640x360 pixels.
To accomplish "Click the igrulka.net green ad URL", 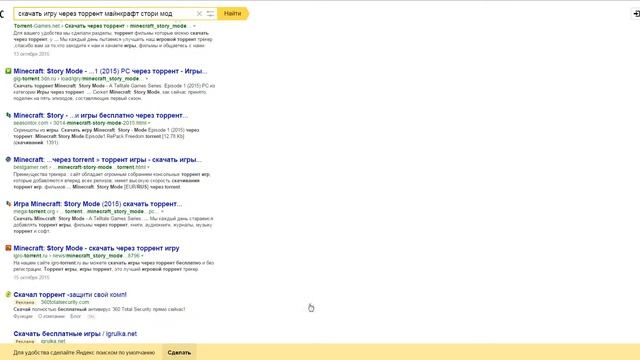I will click(53, 341).
